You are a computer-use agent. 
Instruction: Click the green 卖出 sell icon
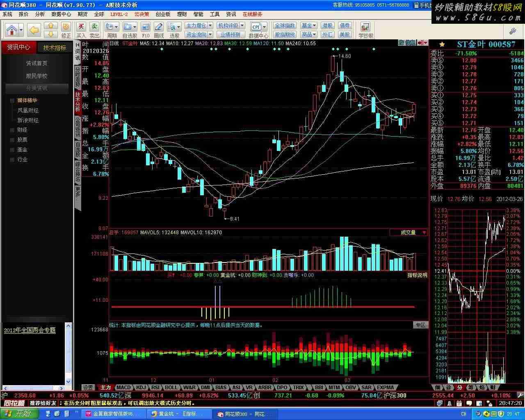(x=94, y=30)
